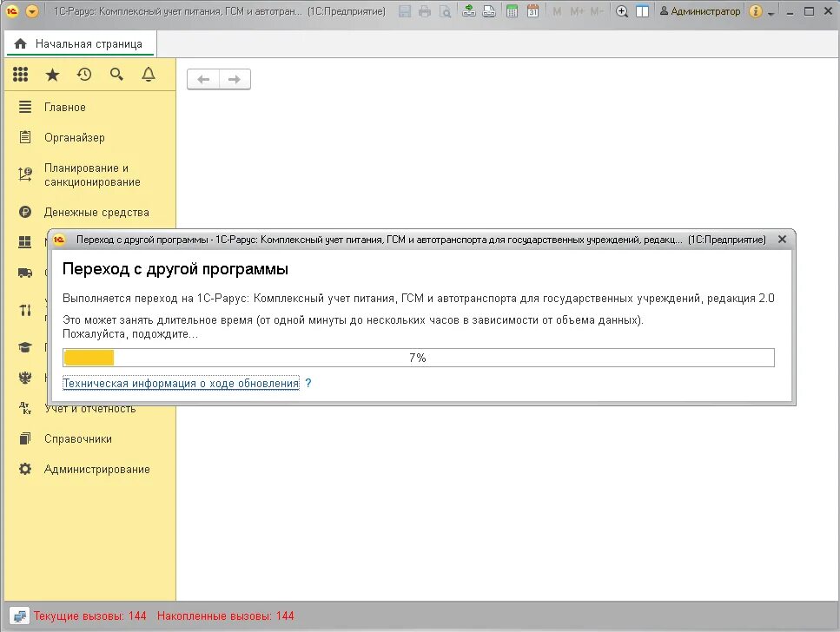The width and height of the screenshot is (840, 632).
Task: Click the truck section icon in sidebar
Action: (x=24, y=273)
